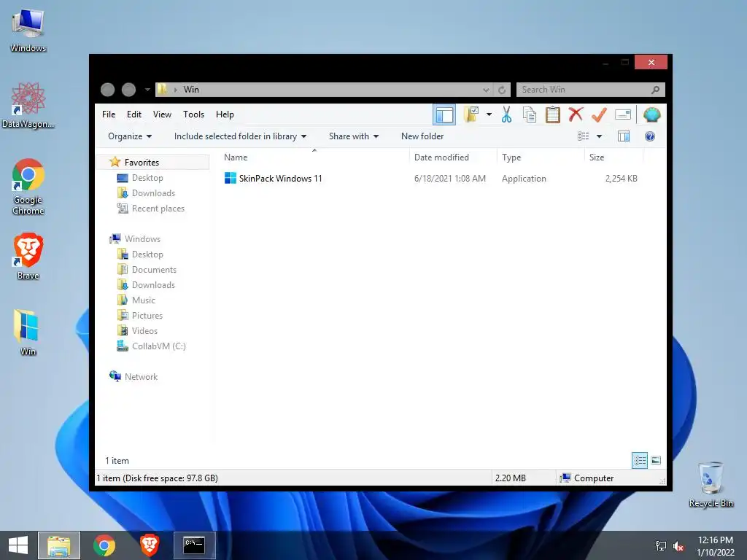This screenshot has width=747, height=560.
Task: Click the New folder button
Action: [x=422, y=136]
